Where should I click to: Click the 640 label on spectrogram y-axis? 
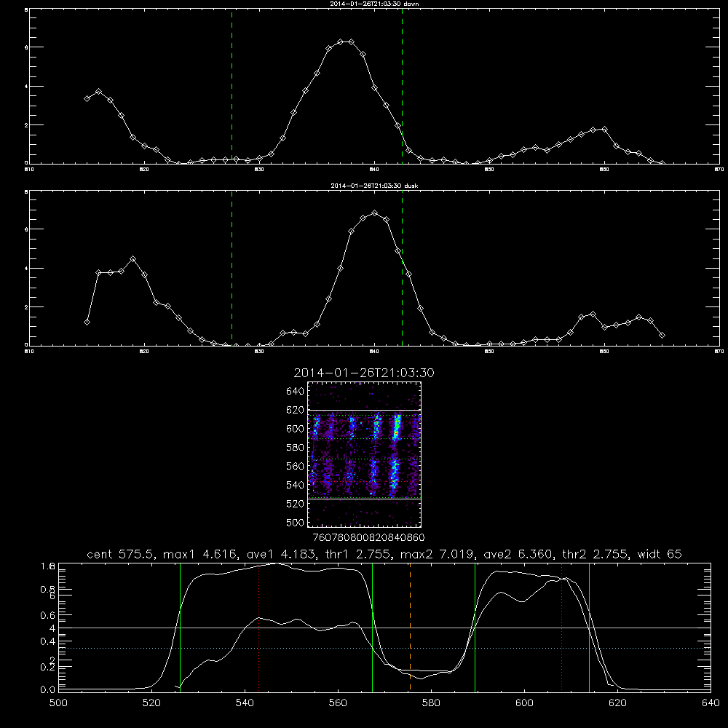[x=295, y=392]
